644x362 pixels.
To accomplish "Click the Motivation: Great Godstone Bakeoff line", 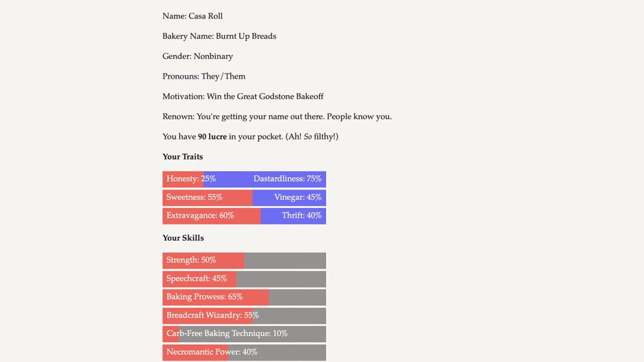I will (x=243, y=96).
